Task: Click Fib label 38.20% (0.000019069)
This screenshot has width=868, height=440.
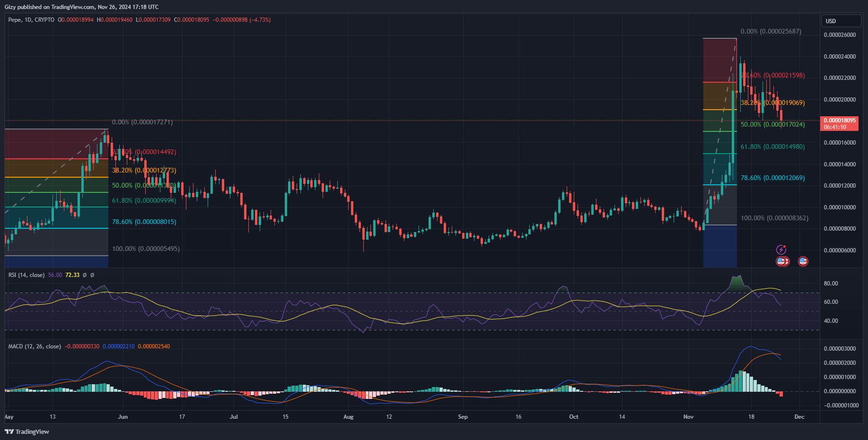Action: pos(773,103)
